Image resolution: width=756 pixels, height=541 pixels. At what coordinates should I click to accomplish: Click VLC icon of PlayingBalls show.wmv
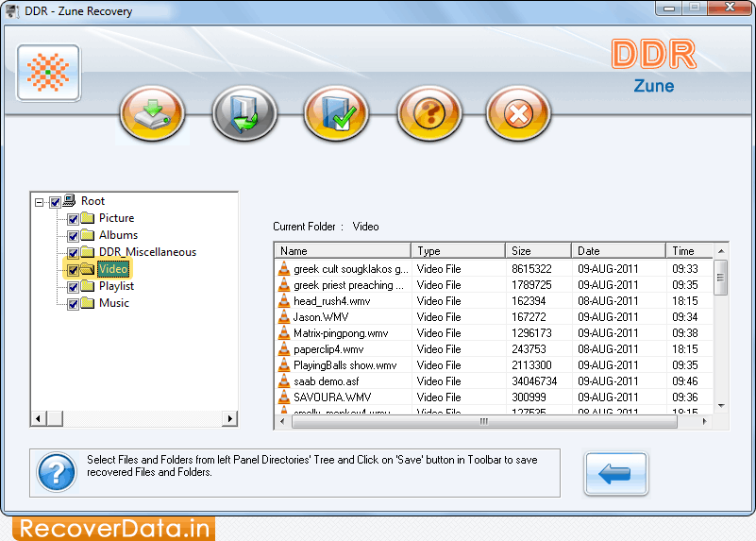[284, 365]
